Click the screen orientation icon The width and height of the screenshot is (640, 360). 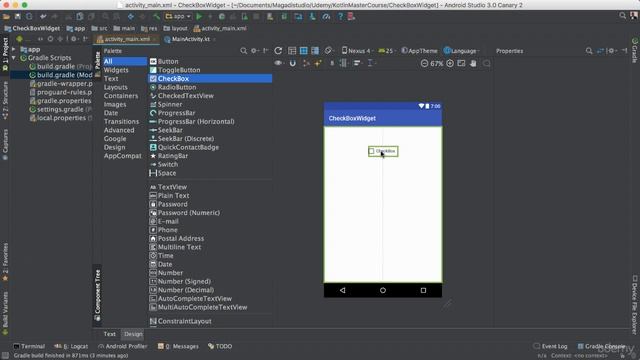click(329, 51)
